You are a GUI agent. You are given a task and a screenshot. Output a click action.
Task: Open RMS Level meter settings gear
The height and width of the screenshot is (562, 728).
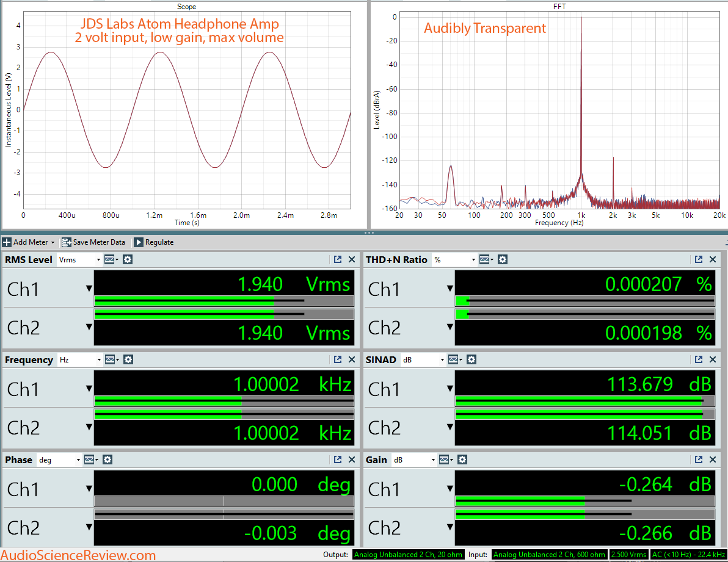click(x=128, y=260)
